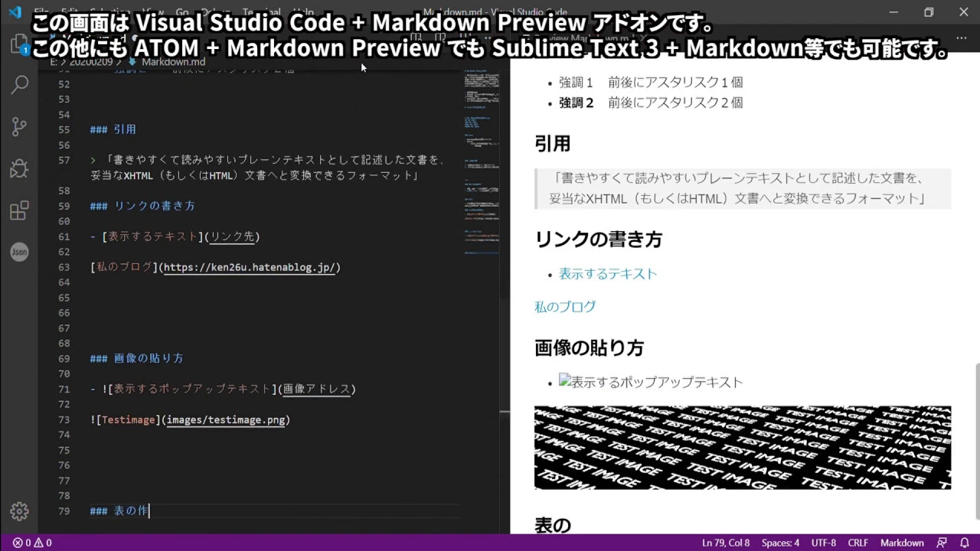Click line number 79 in gutter

(x=64, y=510)
